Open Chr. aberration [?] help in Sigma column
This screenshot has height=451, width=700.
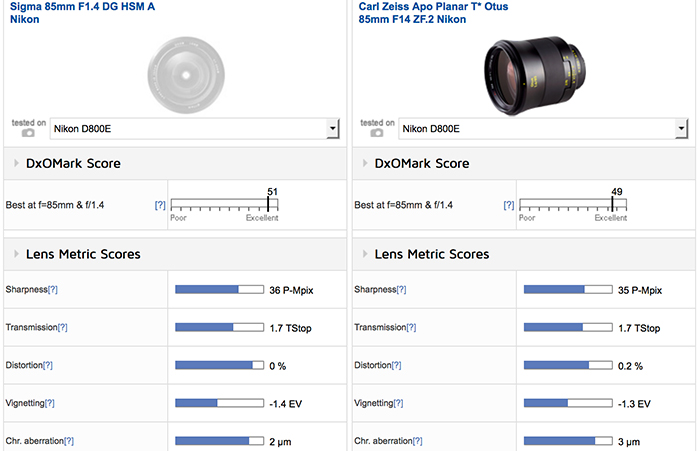[69, 441]
